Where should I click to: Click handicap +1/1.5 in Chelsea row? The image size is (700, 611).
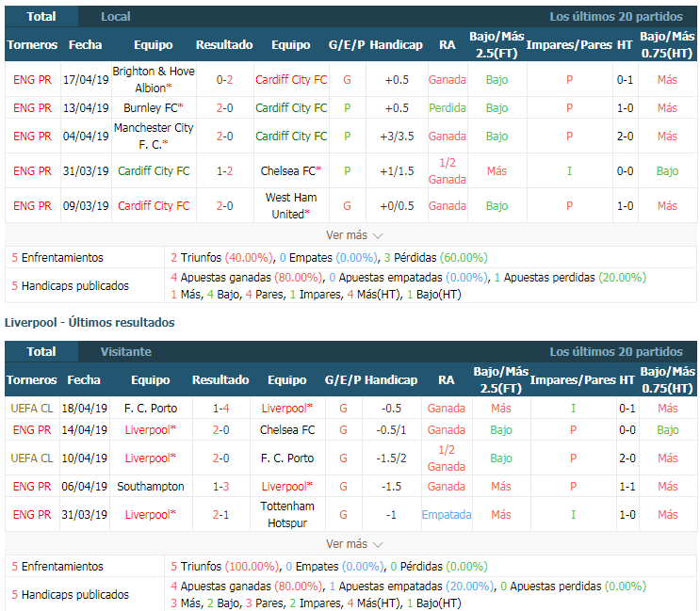click(x=397, y=170)
